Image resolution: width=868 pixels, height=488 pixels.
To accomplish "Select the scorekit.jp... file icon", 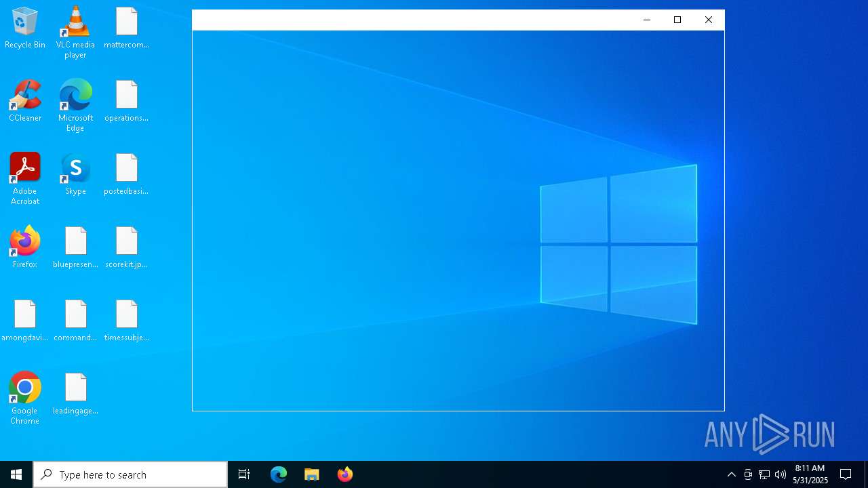I will pyautogui.click(x=127, y=247).
